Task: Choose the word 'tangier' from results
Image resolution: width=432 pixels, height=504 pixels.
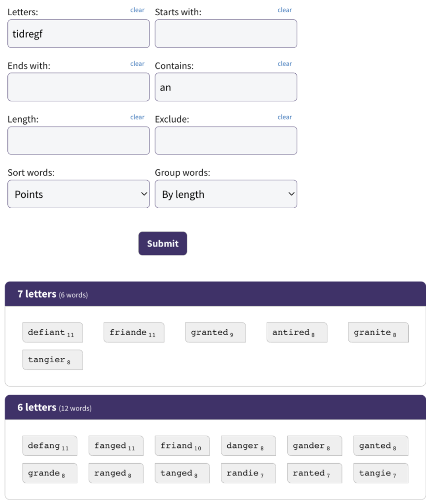Action: pyautogui.click(x=53, y=360)
